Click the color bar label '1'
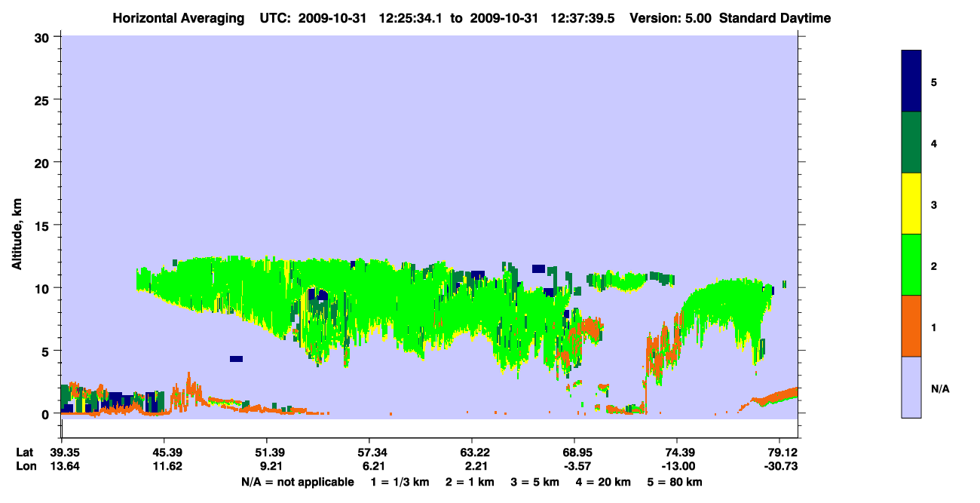 coord(934,327)
